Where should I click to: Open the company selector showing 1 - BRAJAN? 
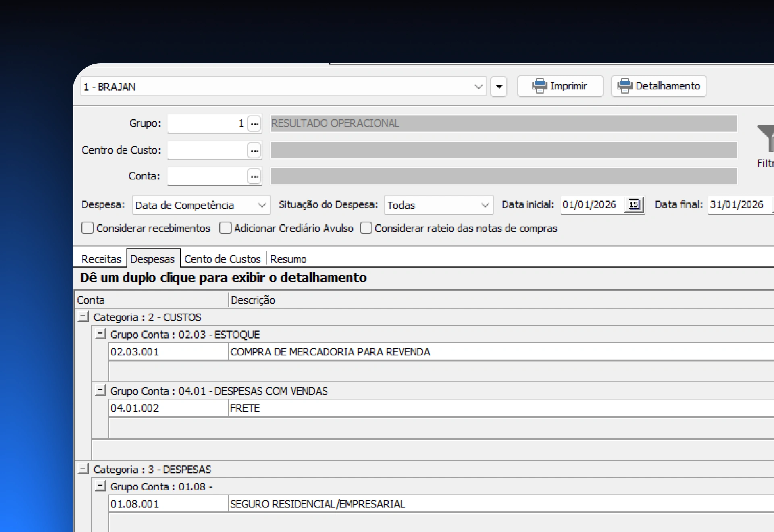tap(282, 86)
